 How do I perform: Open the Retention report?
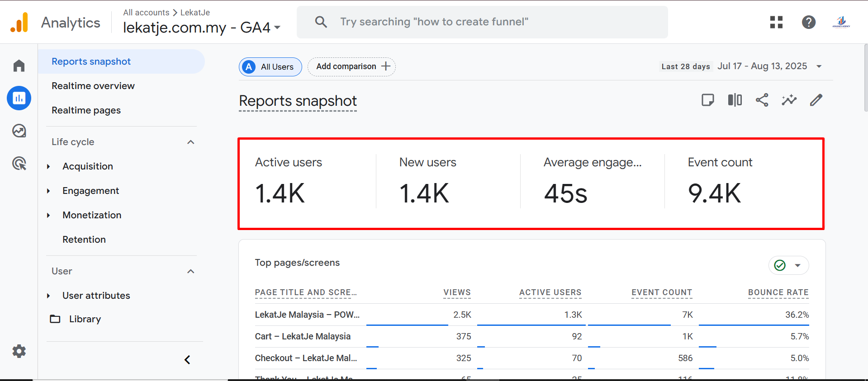[84, 240]
